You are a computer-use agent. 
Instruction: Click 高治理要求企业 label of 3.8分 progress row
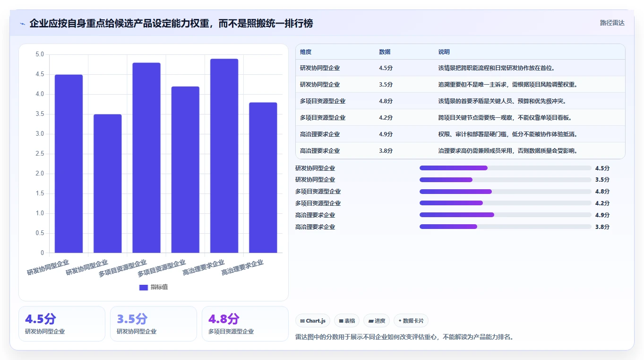[x=315, y=227]
